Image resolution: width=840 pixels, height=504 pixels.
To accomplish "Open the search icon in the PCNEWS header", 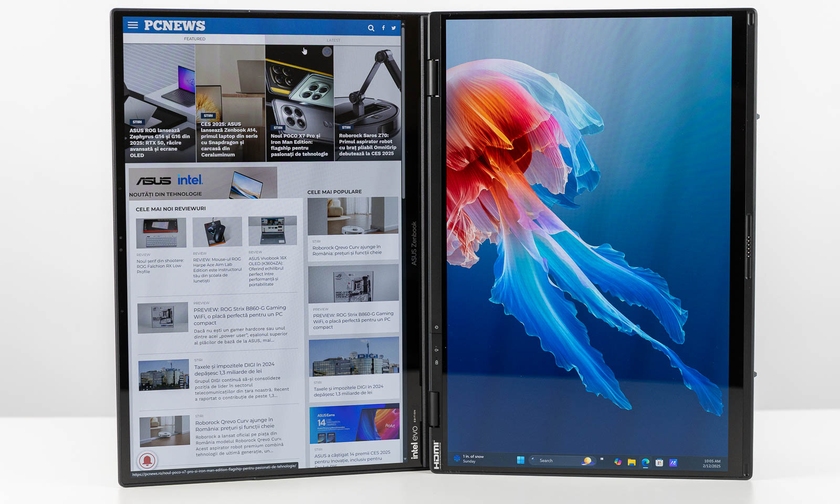I will pos(371,28).
